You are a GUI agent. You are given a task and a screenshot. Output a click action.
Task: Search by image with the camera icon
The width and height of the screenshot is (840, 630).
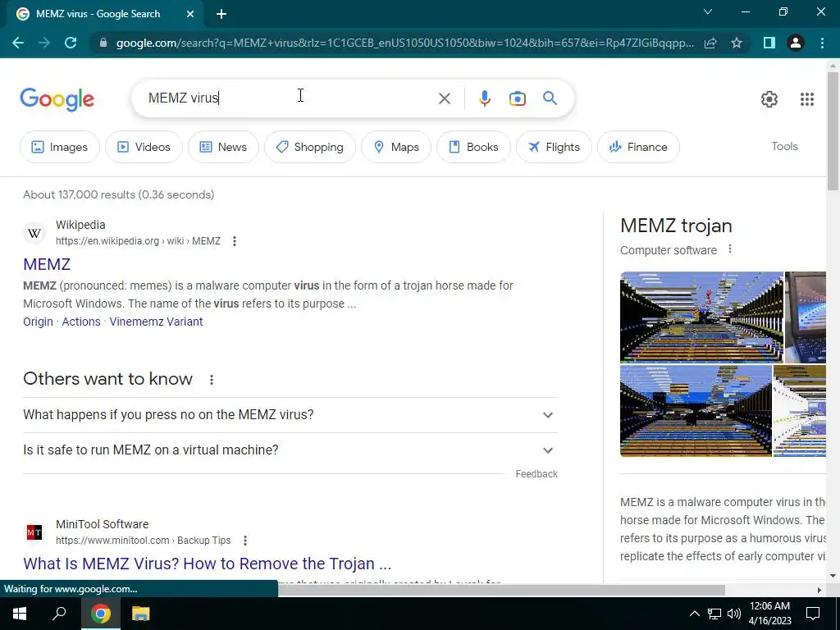click(x=518, y=98)
